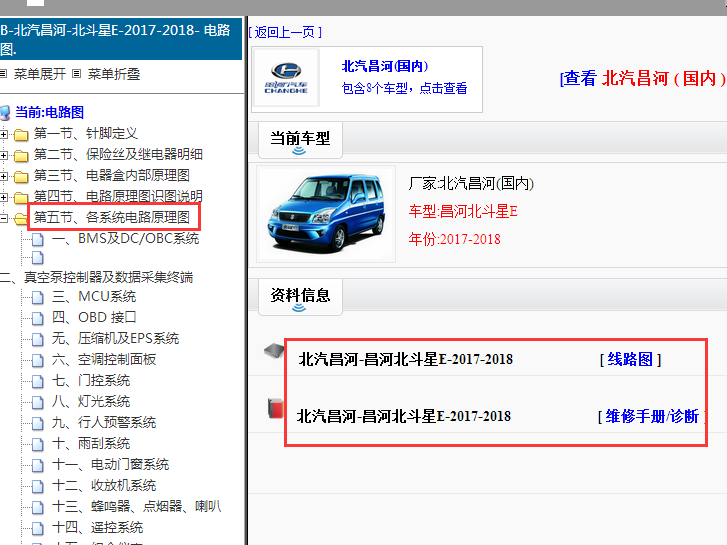Click page icon beside 十、雨刮系统
Viewport: 727px width, 545px height.
tap(38, 444)
